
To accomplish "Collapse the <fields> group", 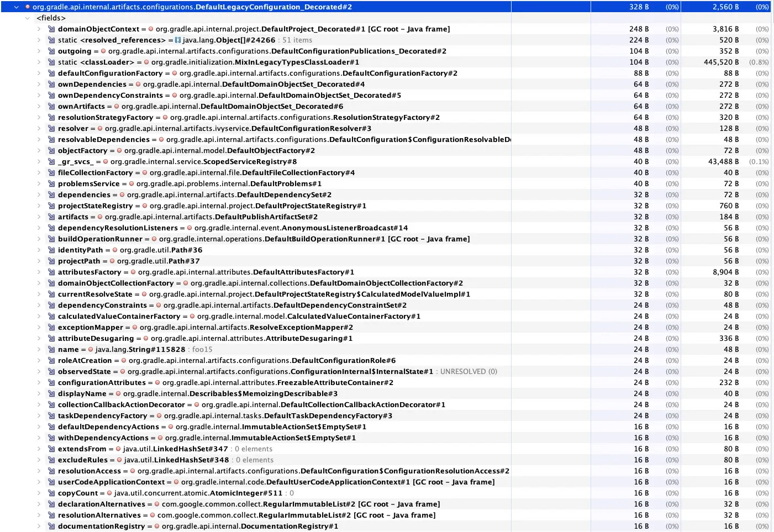I will click(28, 18).
